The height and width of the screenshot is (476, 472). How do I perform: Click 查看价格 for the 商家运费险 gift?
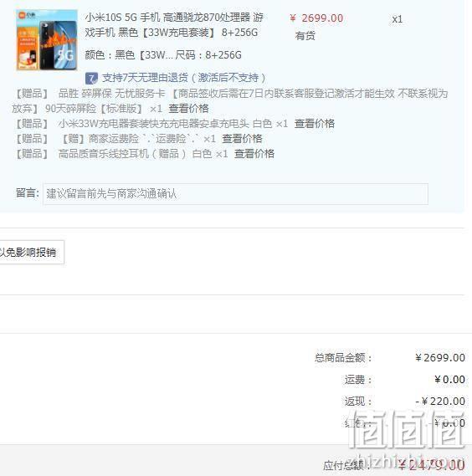pyautogui.click(x=242, y=139)
